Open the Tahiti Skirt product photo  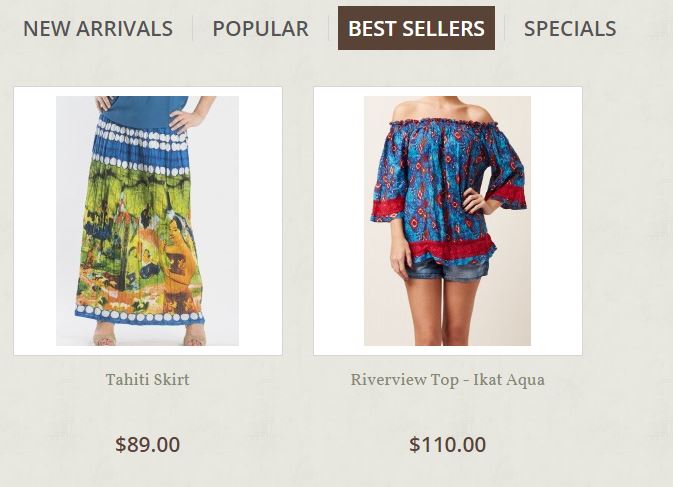coord(148,221)
